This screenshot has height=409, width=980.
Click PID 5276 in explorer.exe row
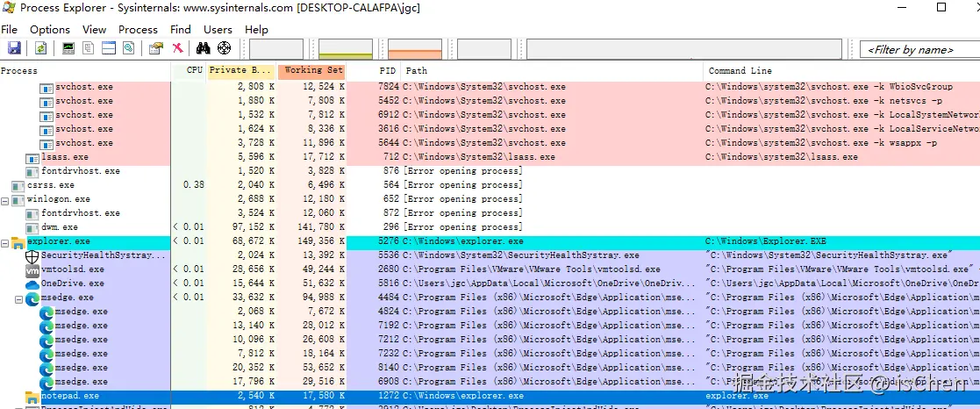coord(389,241)
